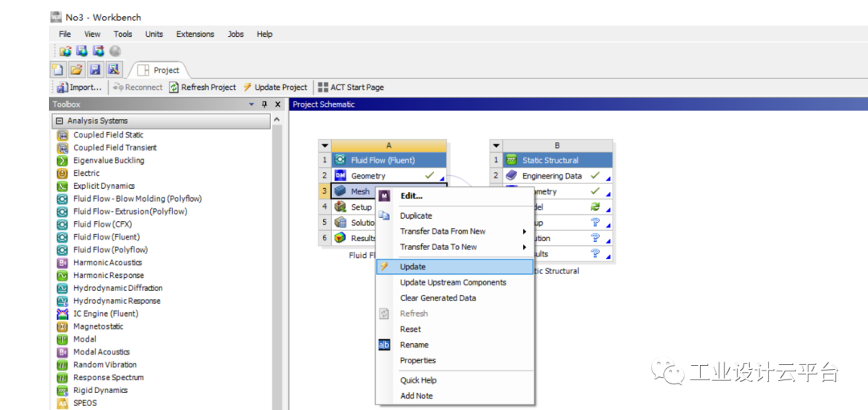
Task: Click the Modal analysis toolbox icon
Action: click(x=63, y=338)
